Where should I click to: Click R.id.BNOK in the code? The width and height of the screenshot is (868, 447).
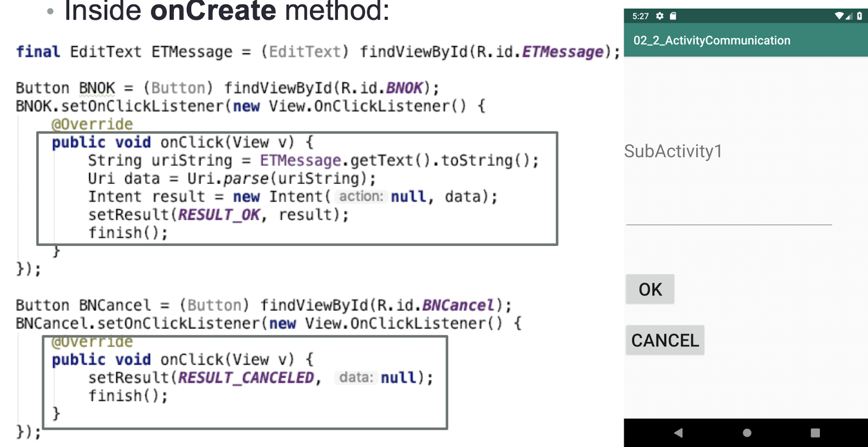[x=382, y=88]
